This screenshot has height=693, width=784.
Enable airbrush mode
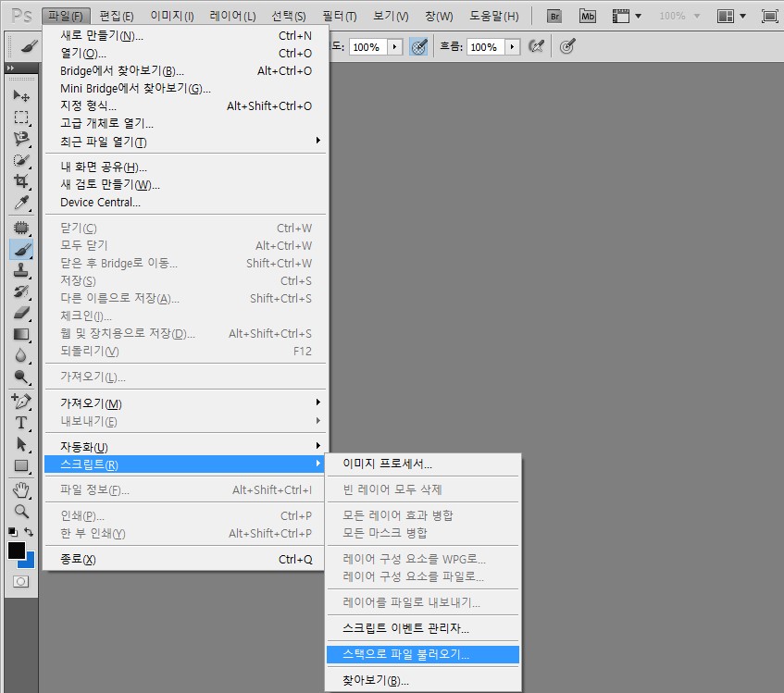pos(536,47)
